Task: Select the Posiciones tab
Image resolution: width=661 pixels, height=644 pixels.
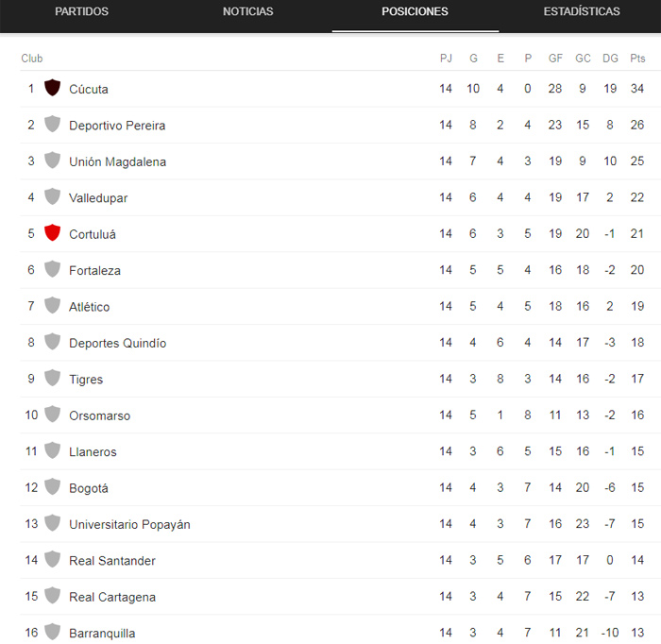Action: [x=415, y=12]
